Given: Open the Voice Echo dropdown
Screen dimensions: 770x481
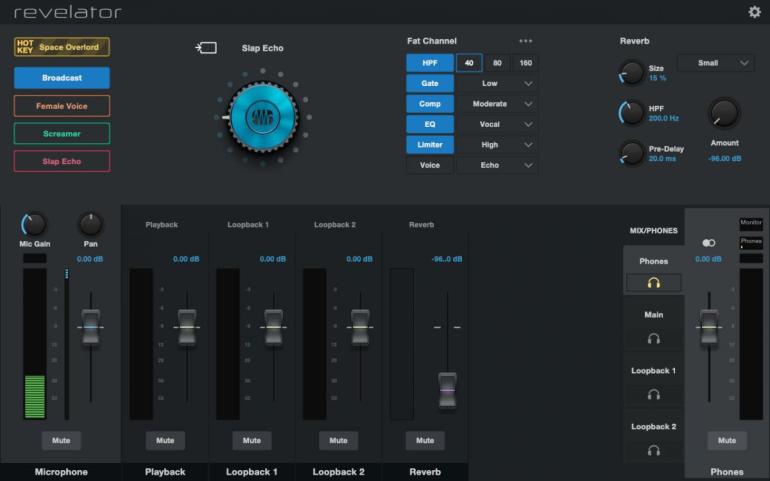Looking at the screenshot, I should click(497, 165).
